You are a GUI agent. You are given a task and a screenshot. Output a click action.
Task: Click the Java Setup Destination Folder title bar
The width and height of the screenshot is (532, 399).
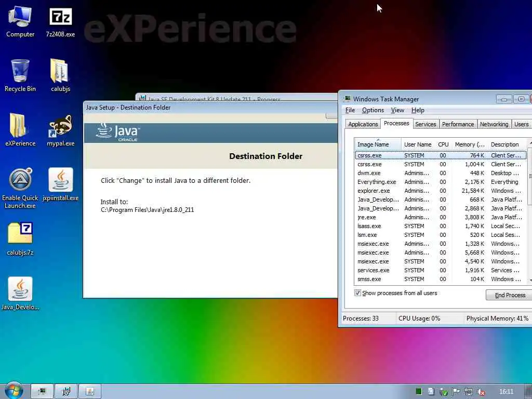tap(210, 108)
